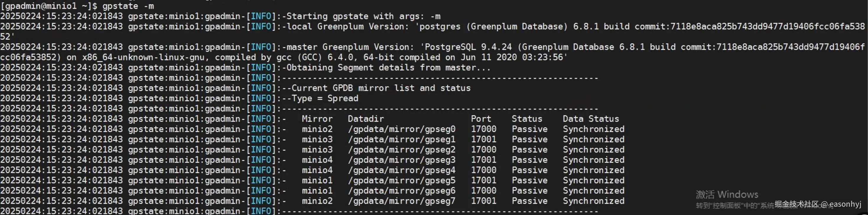Click Synchronized in the gpseg6 row
This screenshot has width=868, height=215.
pyautogui.click(x=593, y=191)
